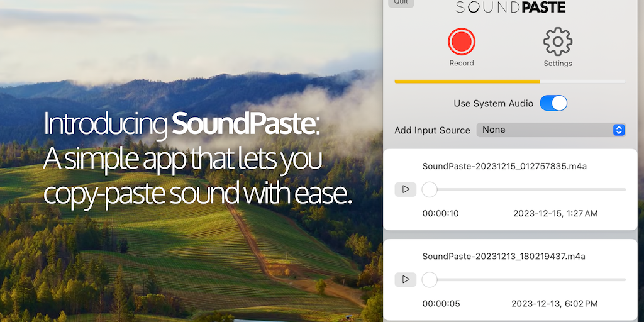Viewport: 644px width, 322px height.
Task: Click the date 2023-12-15, 1:27 AM
Action: pyautogui.click(x=555, y=214)
